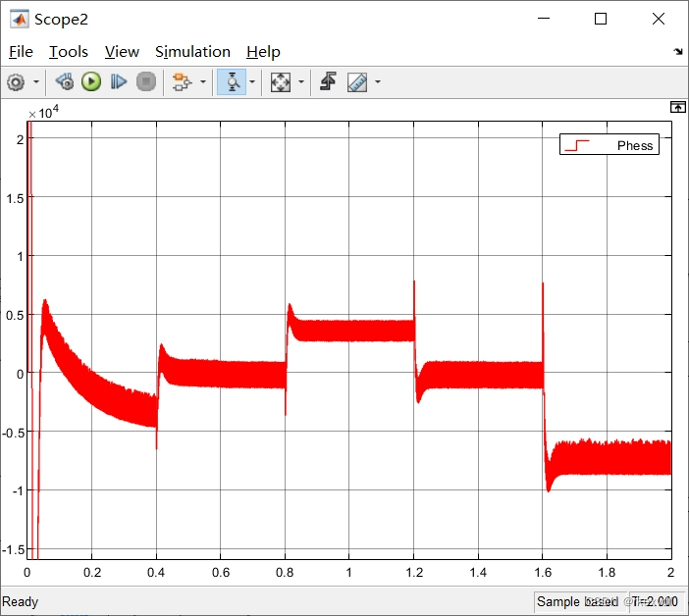Expand the dropdown next to the Simulink block icon
The width and height of the screenshot is (689, 616).
[203, 81]
